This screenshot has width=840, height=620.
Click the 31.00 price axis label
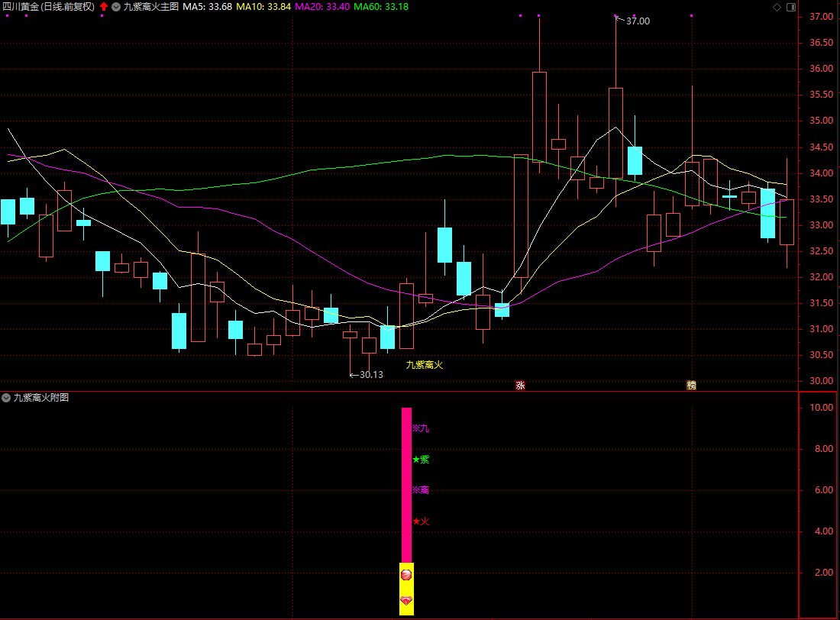click(821, 329)
